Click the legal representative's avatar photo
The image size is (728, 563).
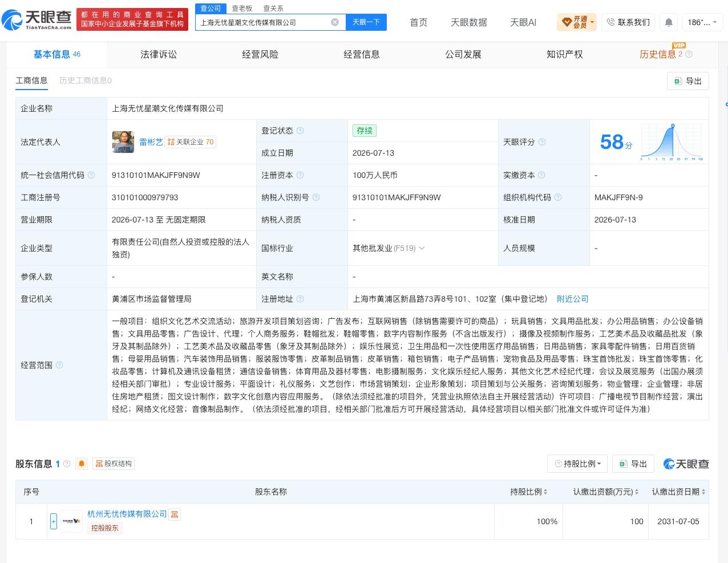pyautogui.click(x=123, y=142)
